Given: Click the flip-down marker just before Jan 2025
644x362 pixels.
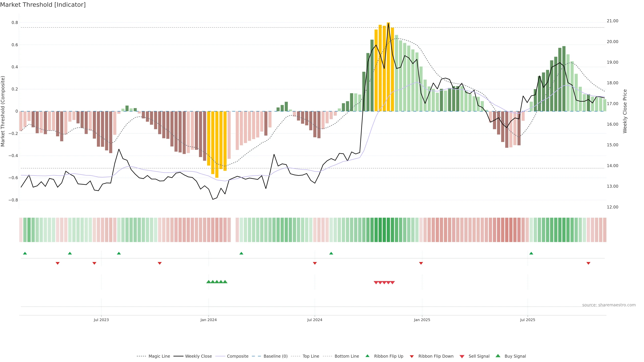Looking at the screenshot, I should point(421,263).
